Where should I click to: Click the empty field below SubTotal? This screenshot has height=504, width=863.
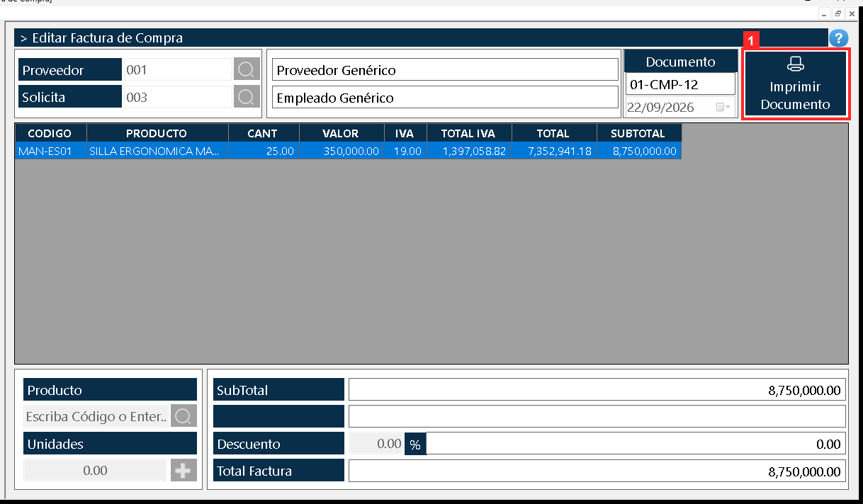[597, 417]
